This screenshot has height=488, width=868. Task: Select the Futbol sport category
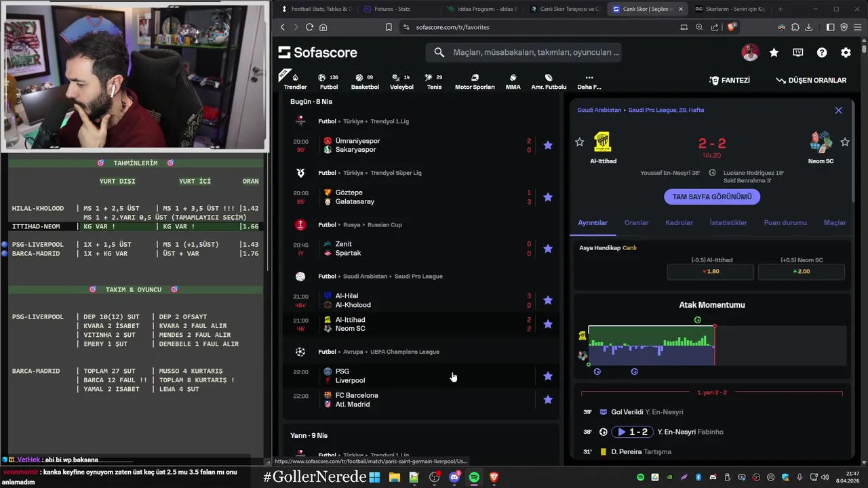(328, 81)
